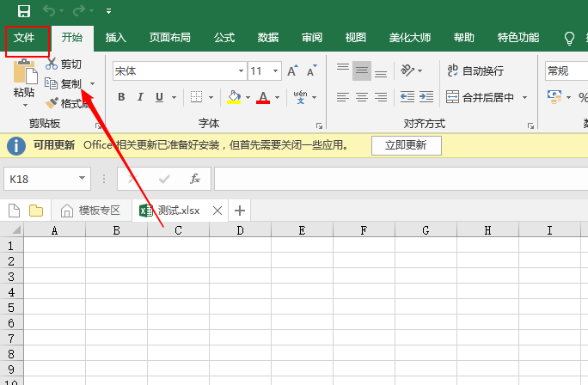Open the 数据 tab
The height and width of the screenshot is (385, 588).
[x=268, y=38]
